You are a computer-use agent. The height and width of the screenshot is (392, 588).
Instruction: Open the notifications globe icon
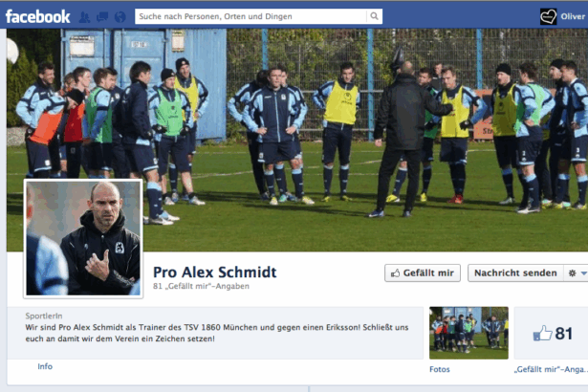120,17
